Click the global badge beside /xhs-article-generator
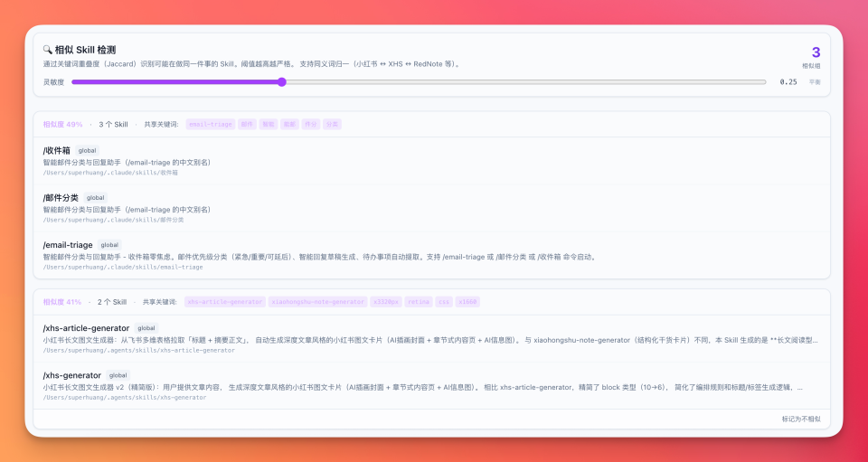Viewport: 868px width, 462px height. [146, 328]
